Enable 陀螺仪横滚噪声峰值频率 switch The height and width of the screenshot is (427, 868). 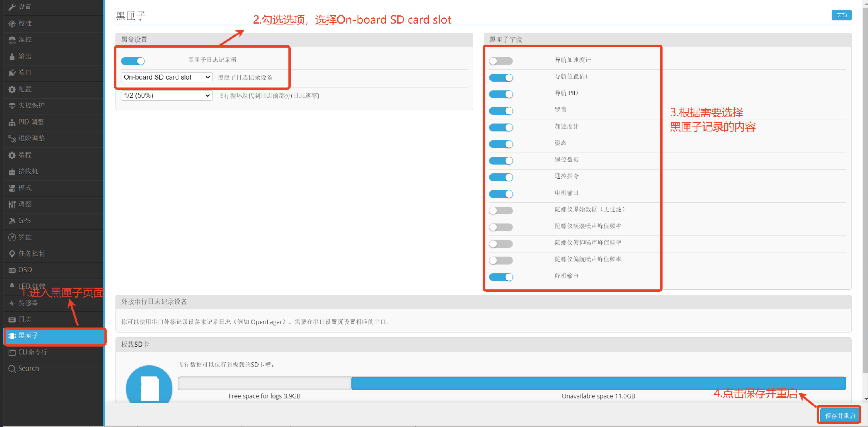501,227
